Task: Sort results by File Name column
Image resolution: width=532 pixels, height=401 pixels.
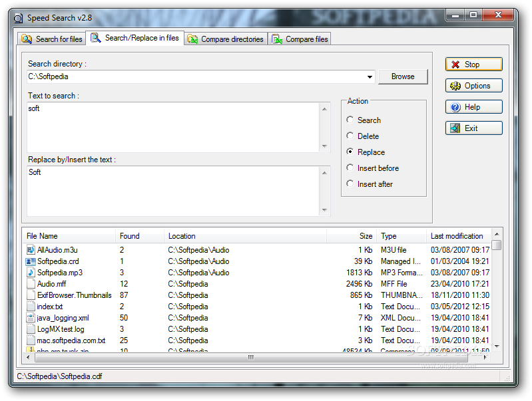Action: [69, 236]
